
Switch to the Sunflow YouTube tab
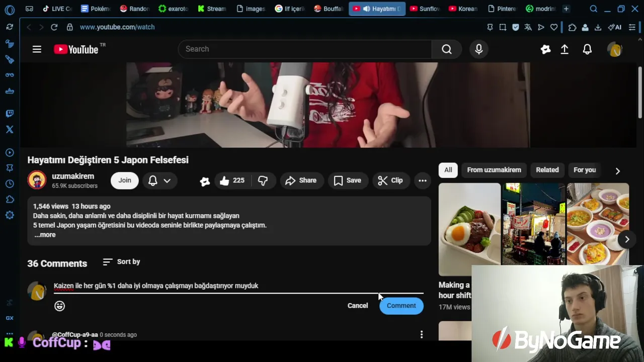click(x=425, y=9)
